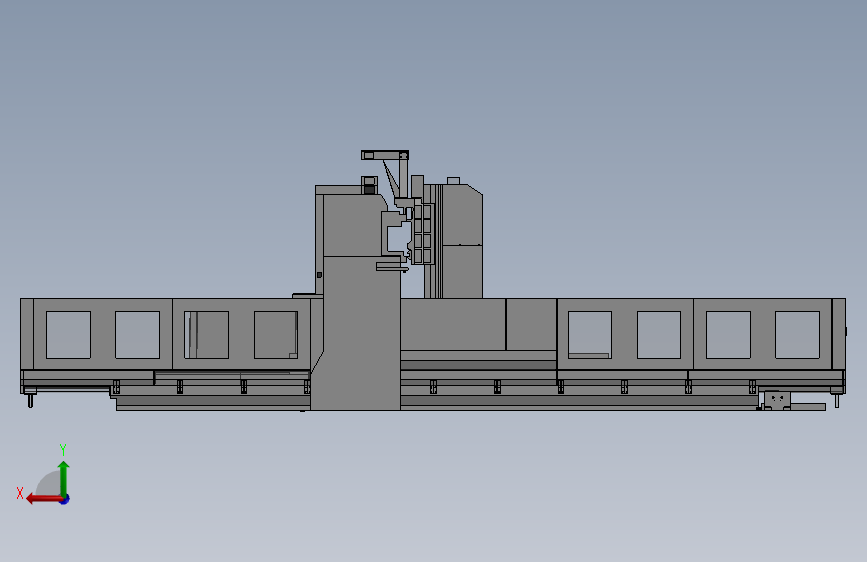The height and width of the screenshot is (562, 867).
Task: Click the red X axis arrow of the triad
Action: tap(43, 499)
